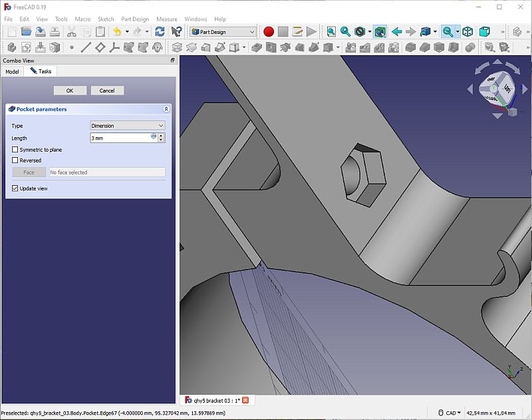Increase Length with the spinner up arrow
The height and width of the screenshot is (420, 532).
click(x=162, y=136)
